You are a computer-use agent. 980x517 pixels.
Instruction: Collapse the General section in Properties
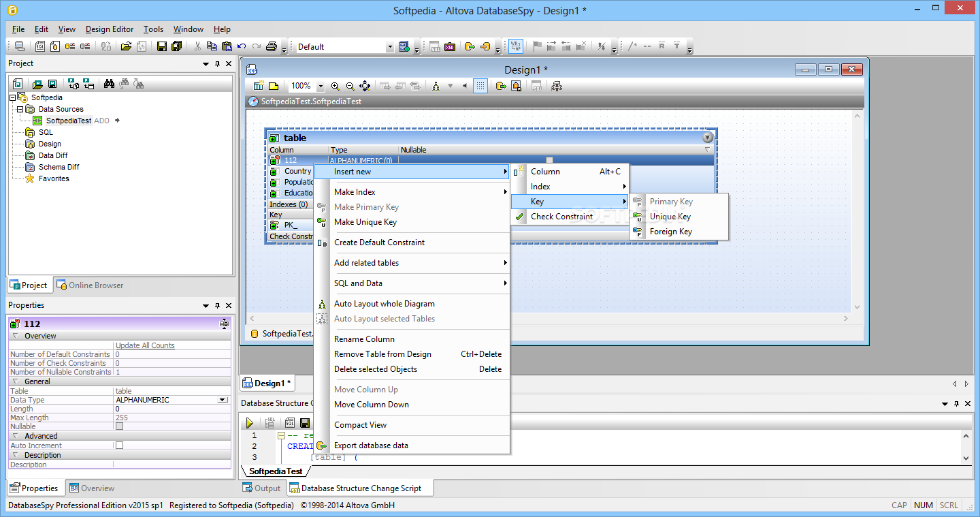click(x=15, y=381)
